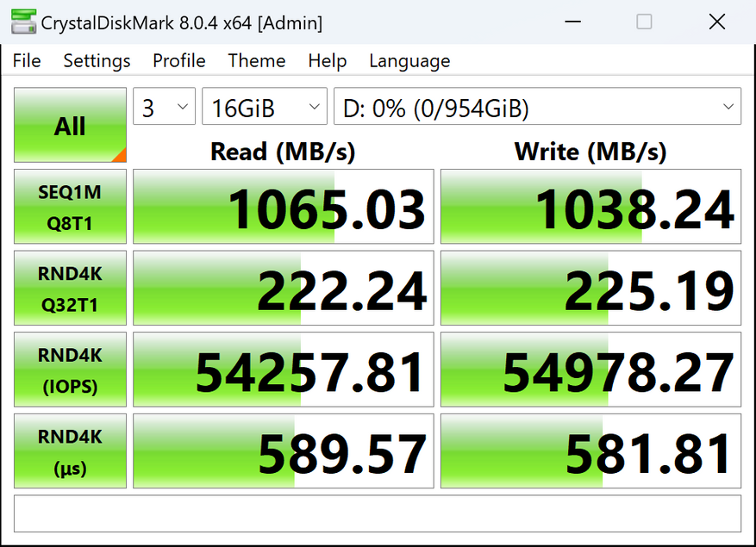Click the RND4K (μs) test button
The width and height of the screenshot is (756, 547).
click(70, 451)
